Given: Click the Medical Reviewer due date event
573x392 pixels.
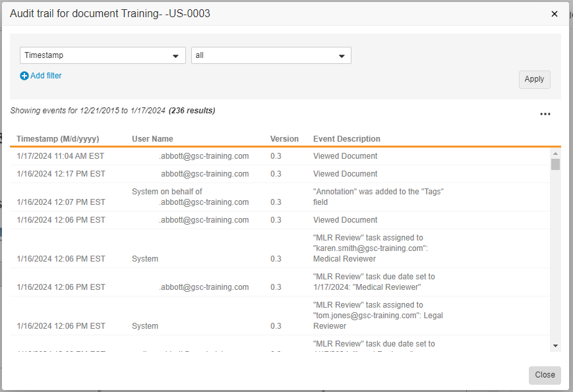Looking at the screenshot, I should (374, 282).
